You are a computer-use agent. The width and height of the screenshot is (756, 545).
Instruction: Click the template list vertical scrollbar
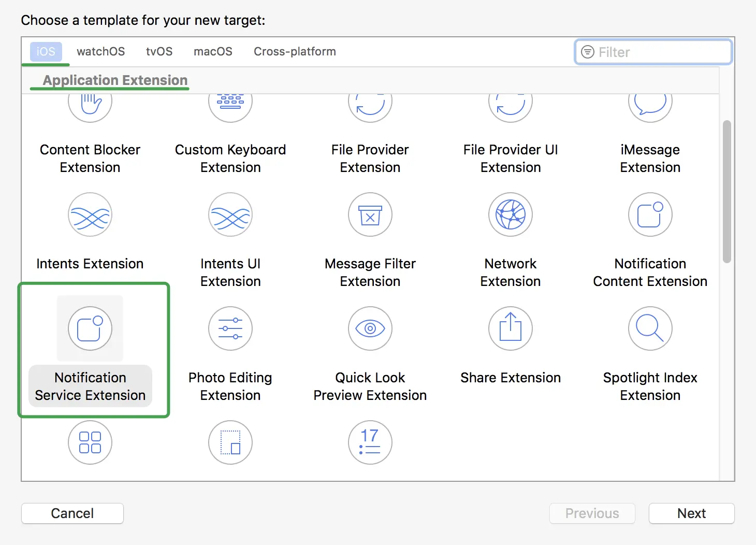point(727,192)
